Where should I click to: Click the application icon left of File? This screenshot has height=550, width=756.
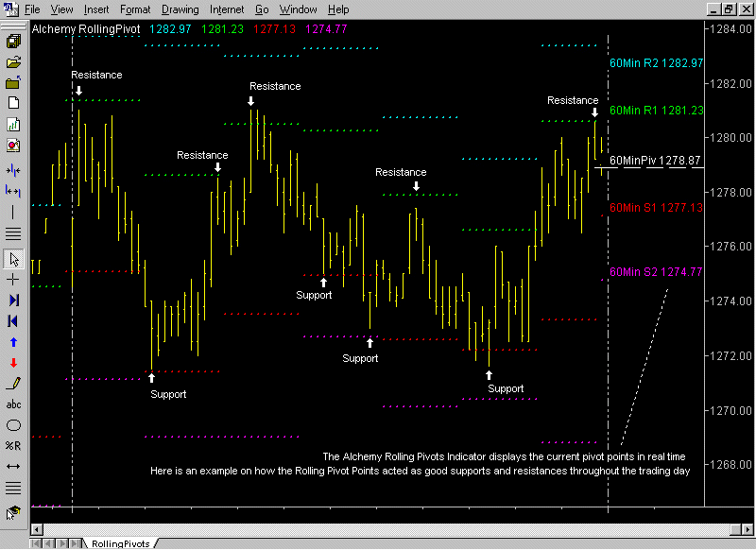[x=10, y=9]
